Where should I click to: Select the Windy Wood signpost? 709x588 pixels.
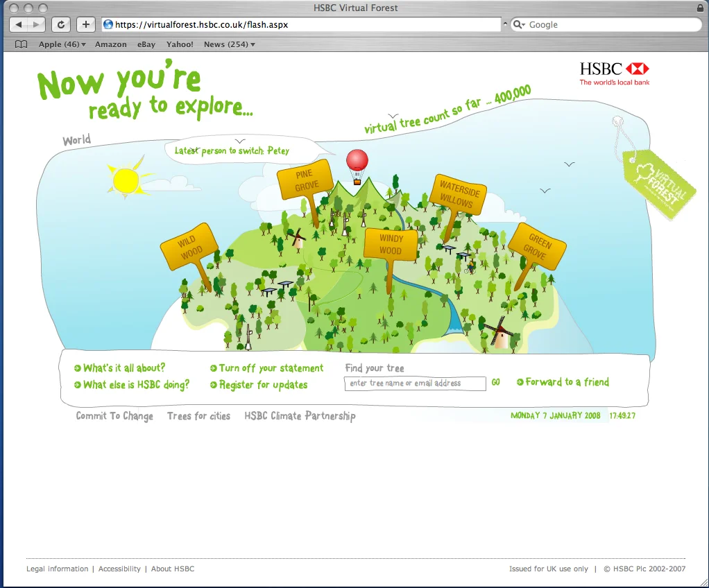[x=391, y=245]
